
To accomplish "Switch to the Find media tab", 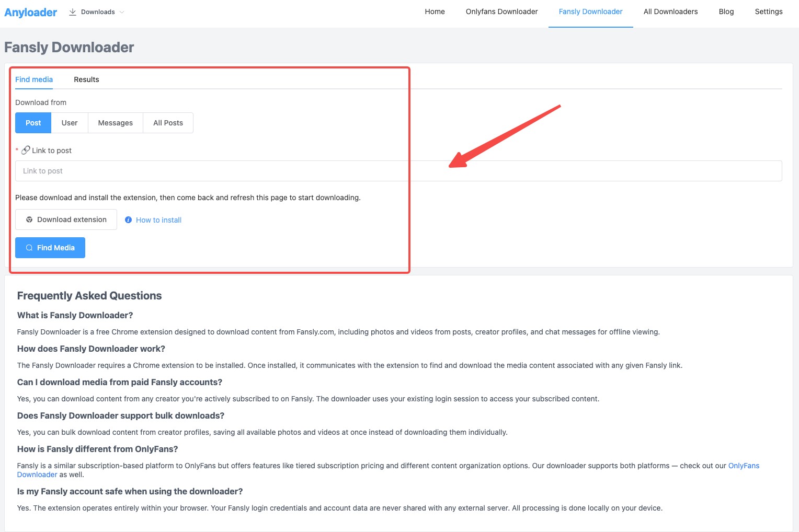I will coord(34,79).
